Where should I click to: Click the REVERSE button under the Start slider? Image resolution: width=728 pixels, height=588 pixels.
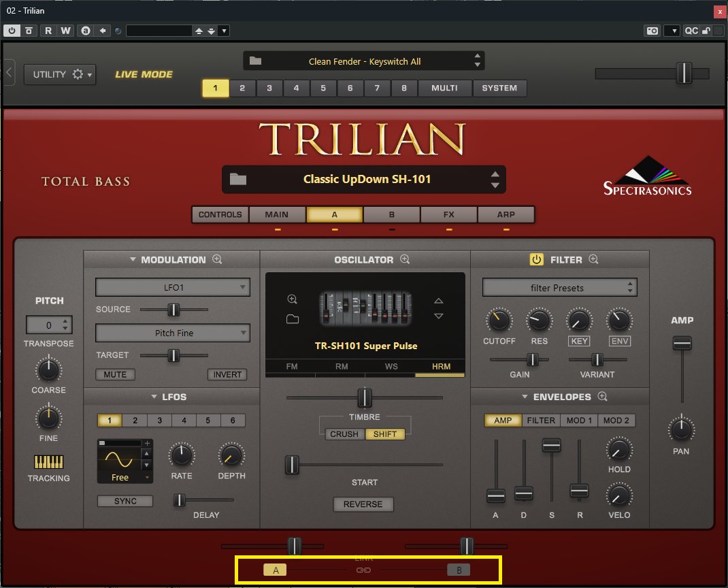[363, 504]
